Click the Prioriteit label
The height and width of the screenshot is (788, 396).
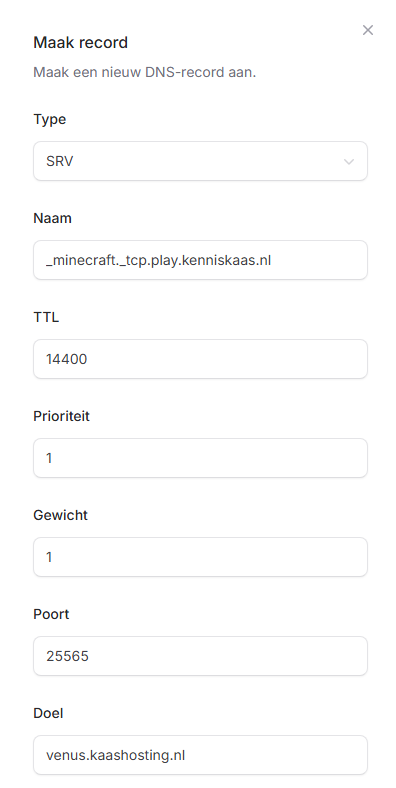click(x=61, y=416)
